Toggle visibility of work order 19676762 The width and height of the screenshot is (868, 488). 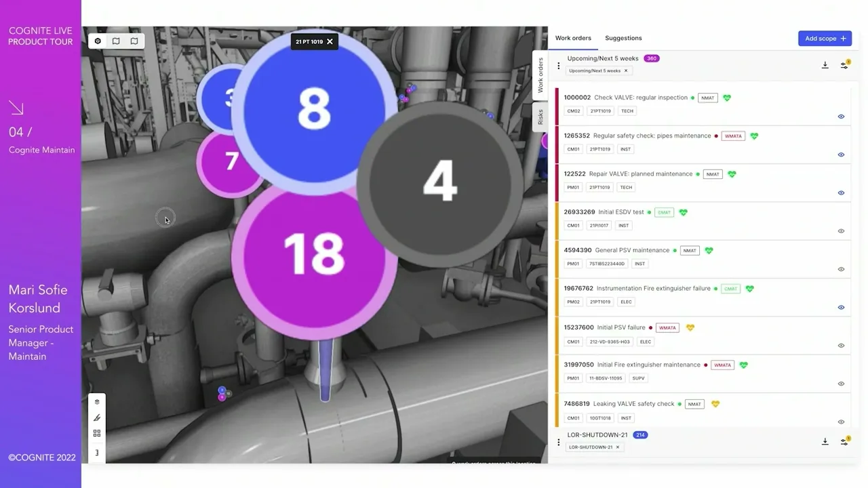point(841,307)
